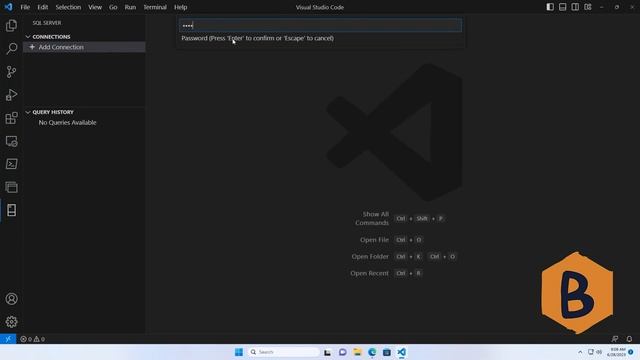Click the Open Folder shortcut label
Viewport: 640px width, 360px height.
point(370,256)
